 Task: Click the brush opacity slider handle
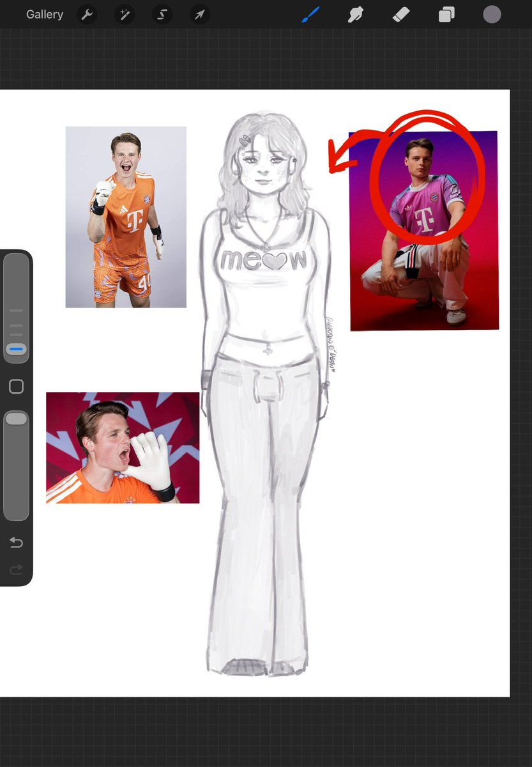click(x=17, y=419)
